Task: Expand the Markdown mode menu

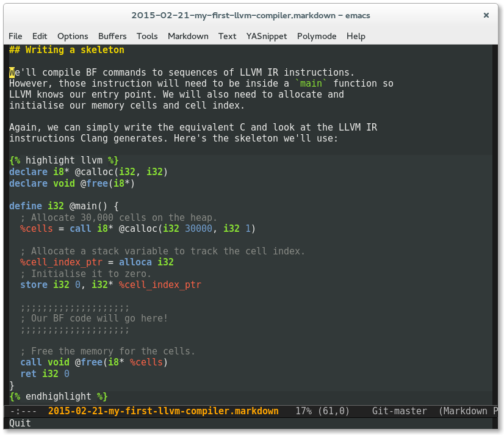Action: (x=188, y=36)
